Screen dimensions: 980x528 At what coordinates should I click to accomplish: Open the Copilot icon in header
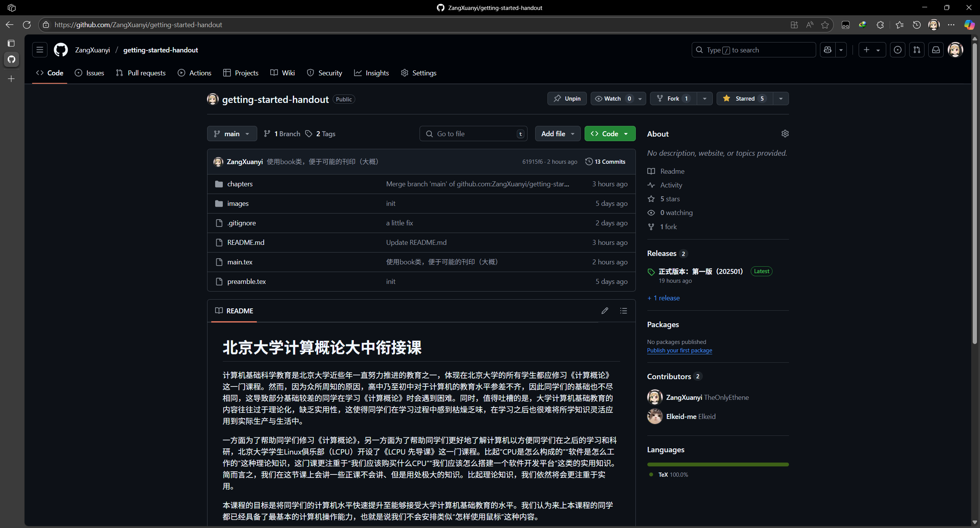828,50
